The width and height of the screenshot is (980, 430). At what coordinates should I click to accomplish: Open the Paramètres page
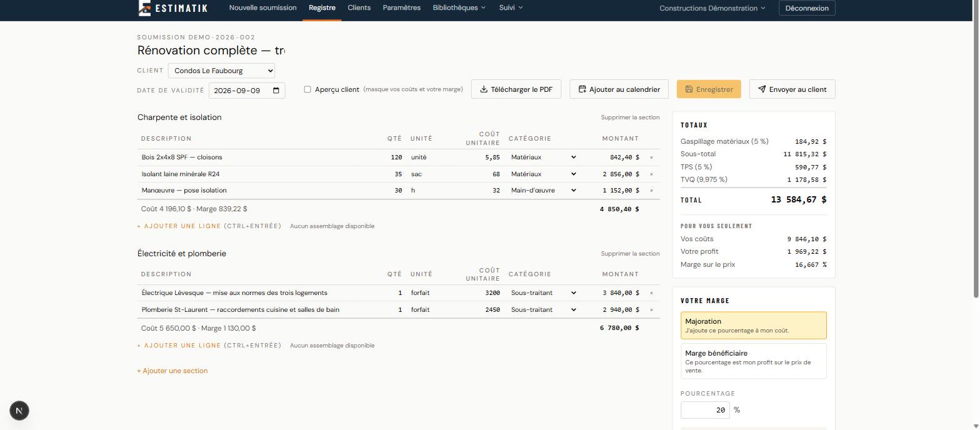(401, 7)
